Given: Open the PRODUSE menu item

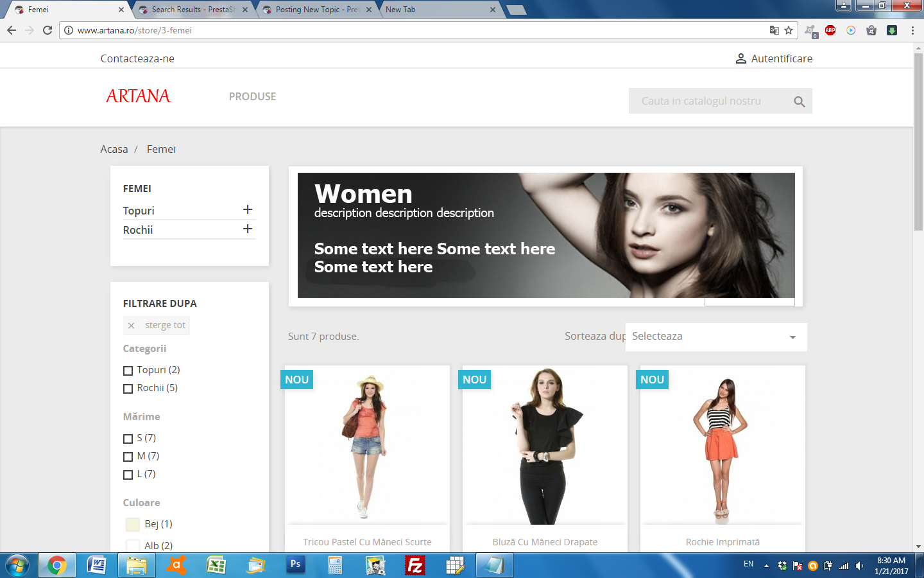Looking at the screenshot, I should point(252,96).
